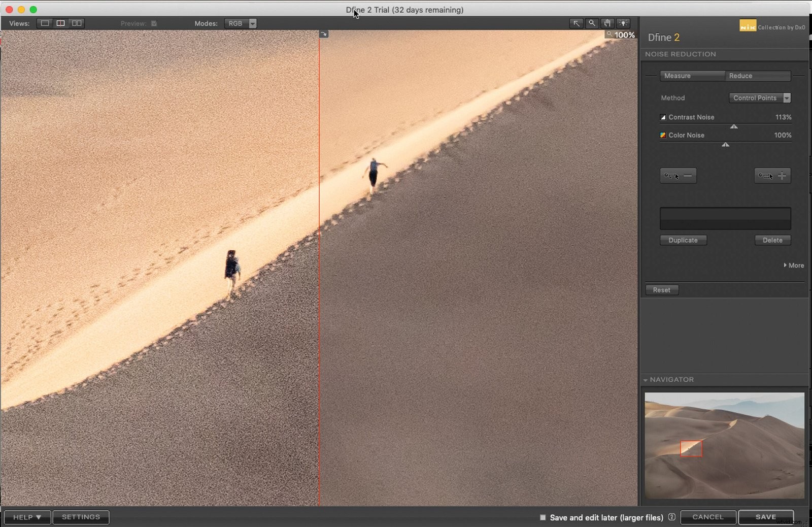Switch to the Reduce tab
This screenshot has height=527, width=812.
(758, 76)
